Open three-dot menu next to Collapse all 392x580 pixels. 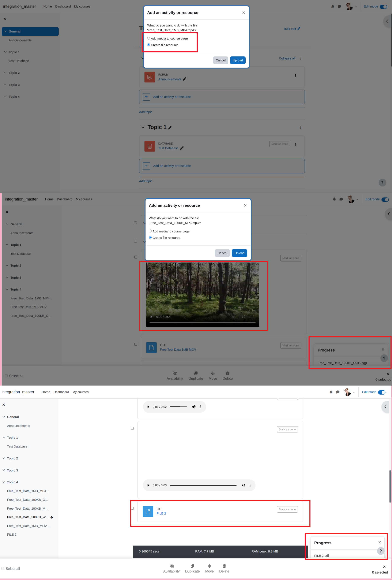tap(301, 58)
